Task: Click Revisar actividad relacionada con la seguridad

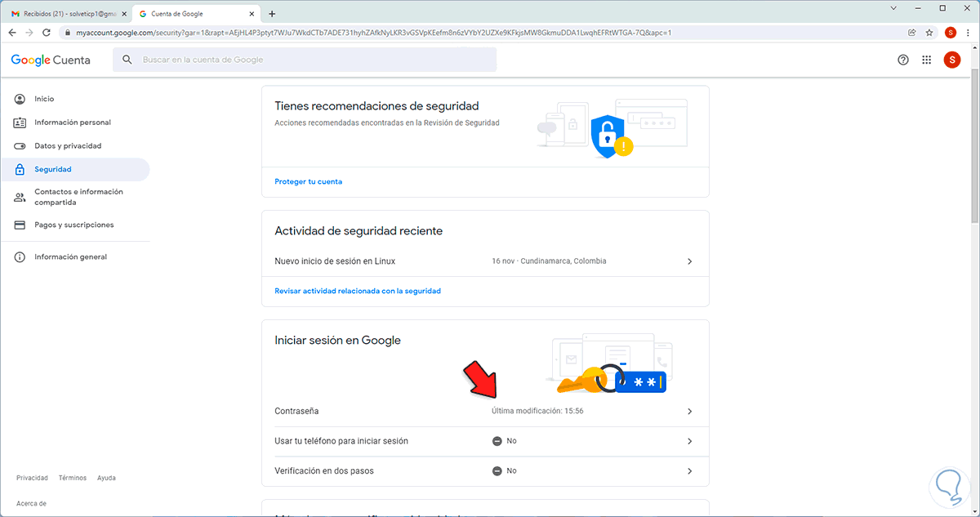Action: [x=358, y=291]
